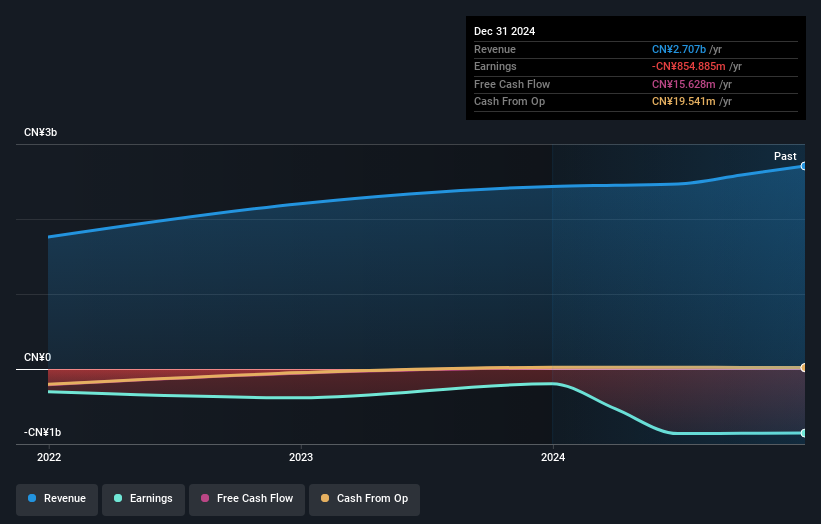Select the Earnings endpoint marker on teal line

pos(804,433)
